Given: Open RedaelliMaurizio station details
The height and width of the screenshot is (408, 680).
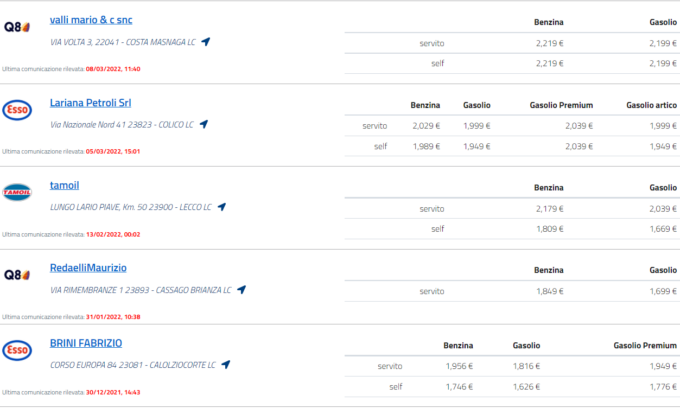Looking at the screenshot, I should pos(88,268).
